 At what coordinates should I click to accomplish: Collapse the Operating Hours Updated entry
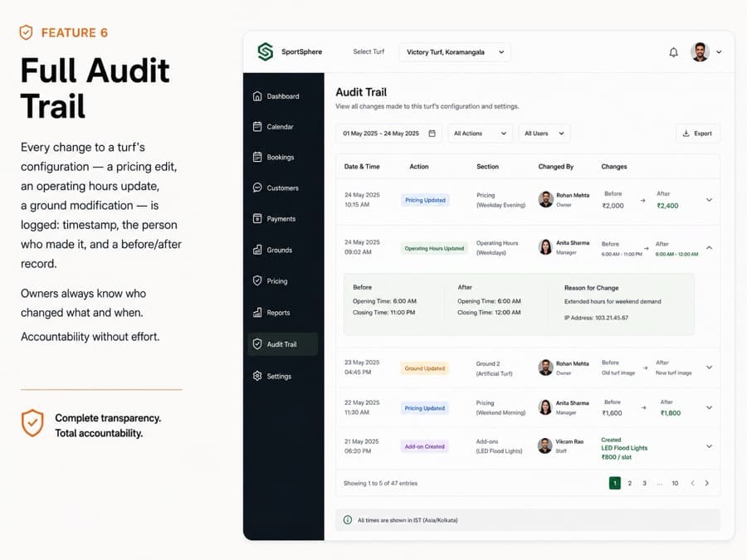coord(709,247)
